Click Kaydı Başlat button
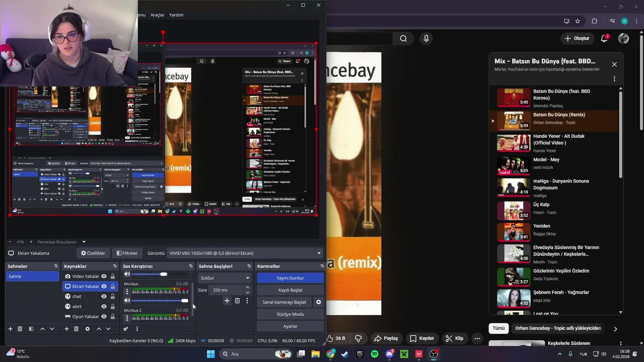The image size is (644, 362). tap(290, 290)
